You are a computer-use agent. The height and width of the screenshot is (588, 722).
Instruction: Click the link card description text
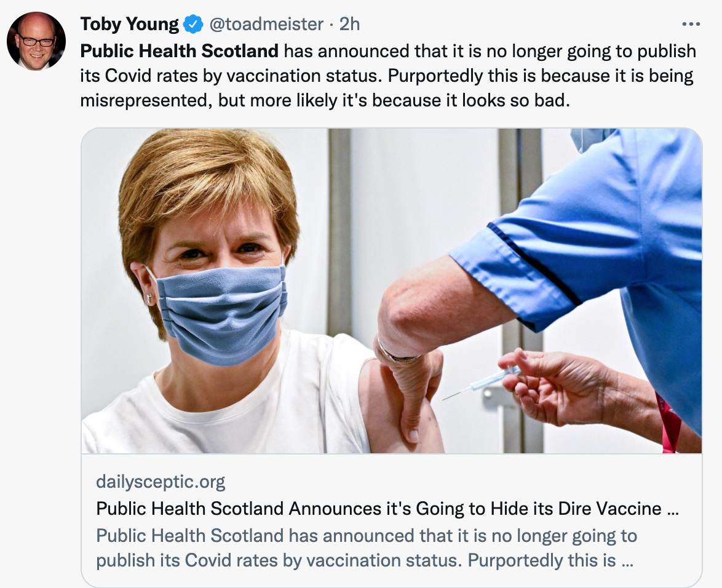click(x=367, y=548)
